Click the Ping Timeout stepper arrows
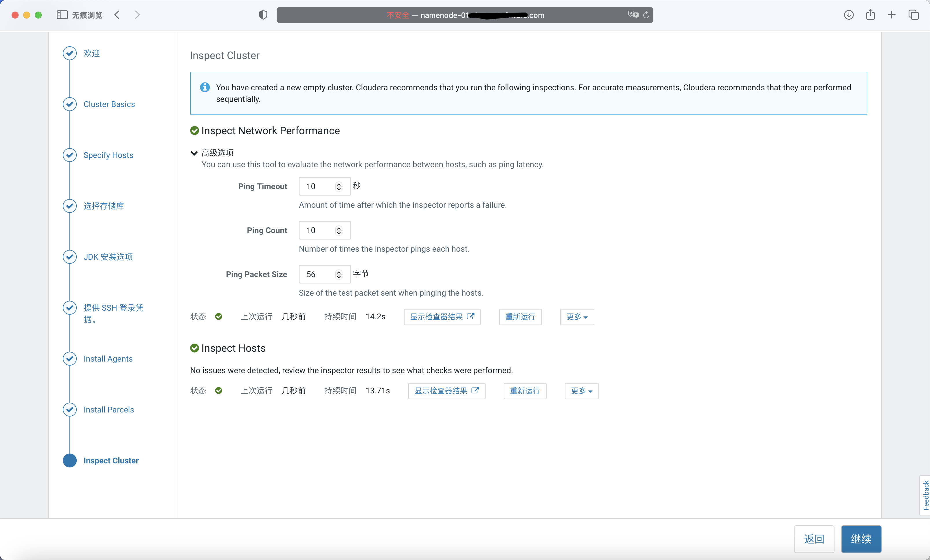930x560 pixels. point(339,186)
